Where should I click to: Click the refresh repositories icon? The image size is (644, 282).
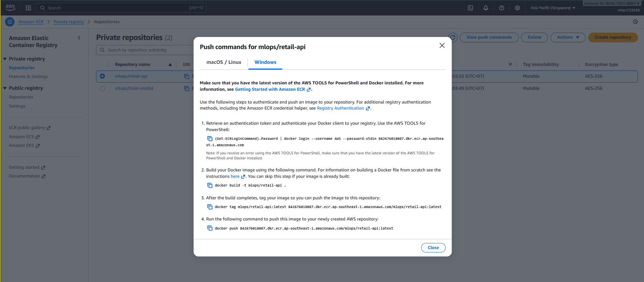[453, 37]
